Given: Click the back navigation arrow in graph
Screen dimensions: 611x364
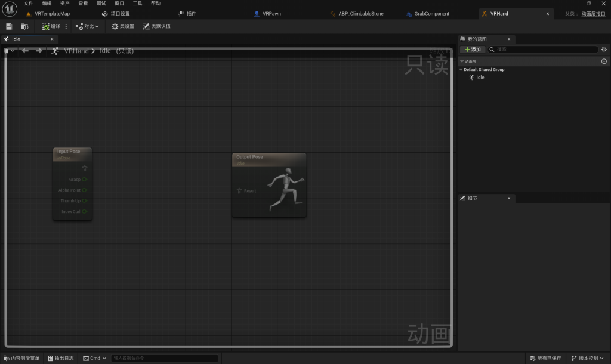Looking at the screenshot, I should [25, 51].
